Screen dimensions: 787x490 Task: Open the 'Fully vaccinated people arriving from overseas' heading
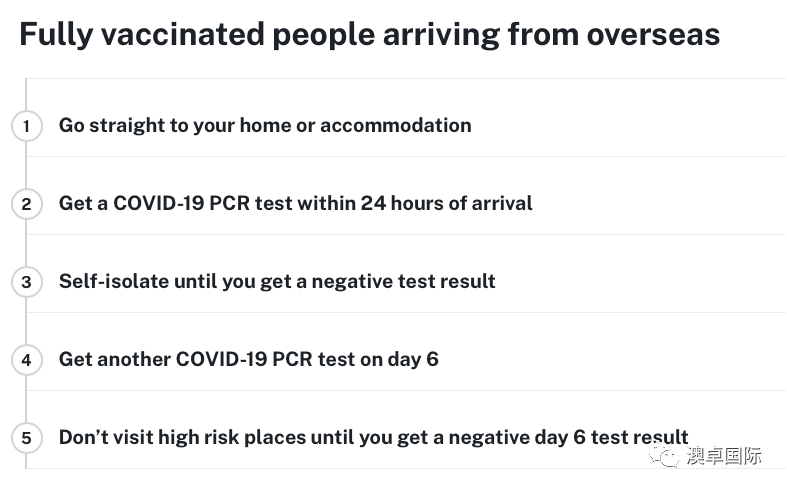point(369,35)
